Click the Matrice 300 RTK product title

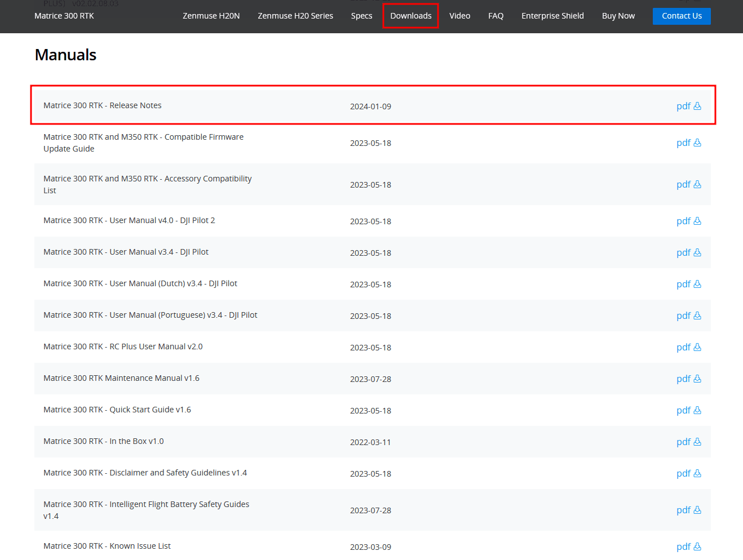64,16
